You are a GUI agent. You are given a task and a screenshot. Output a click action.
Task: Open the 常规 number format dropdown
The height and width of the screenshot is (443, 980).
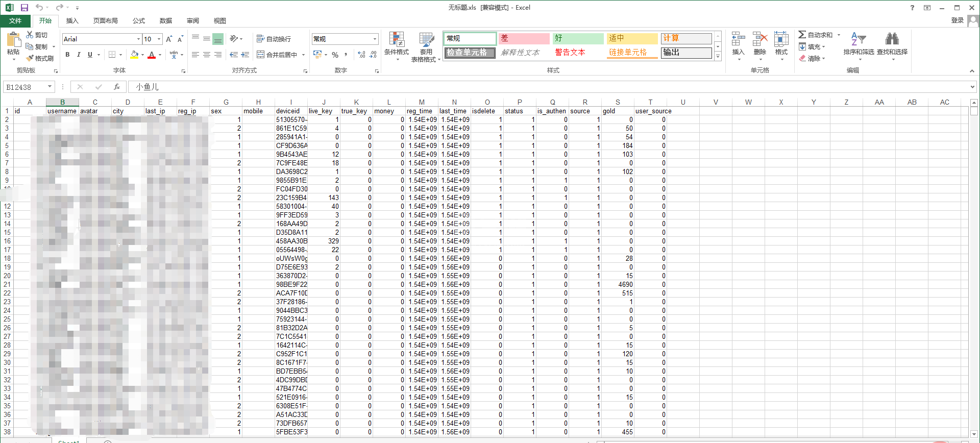[375, 39]
